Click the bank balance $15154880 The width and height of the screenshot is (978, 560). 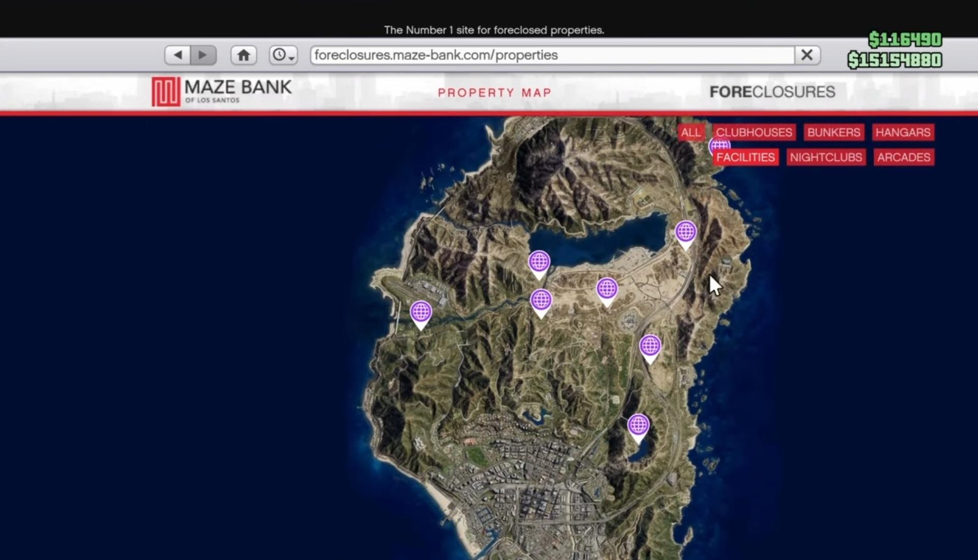click(x=895, y=60)
